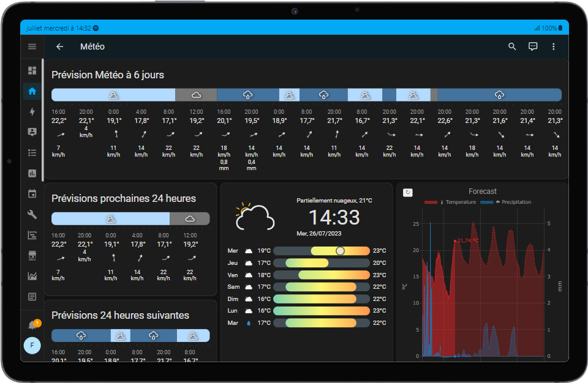Screen dimensions: 588x383
Task: Click 'juillet mercredi à 14:32' status text
Action: coord(59,28)
